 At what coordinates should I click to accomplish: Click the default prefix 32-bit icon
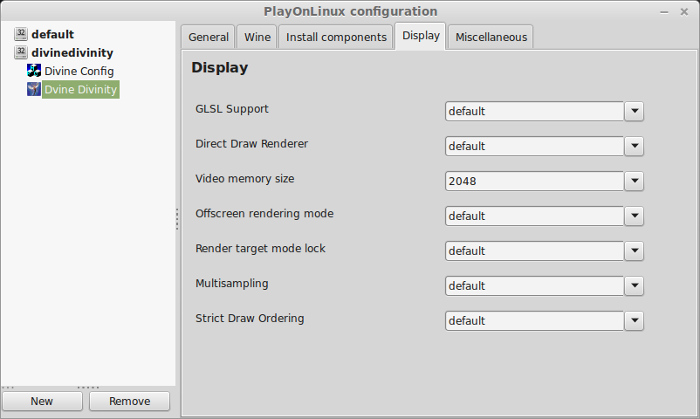coord(21,34)
